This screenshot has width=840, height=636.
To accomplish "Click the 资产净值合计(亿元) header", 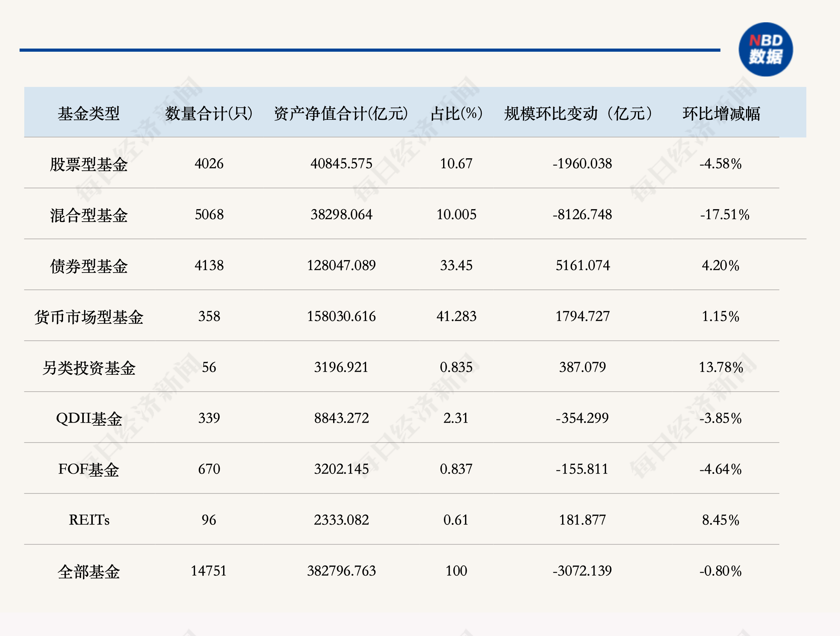I will [341, 114].
